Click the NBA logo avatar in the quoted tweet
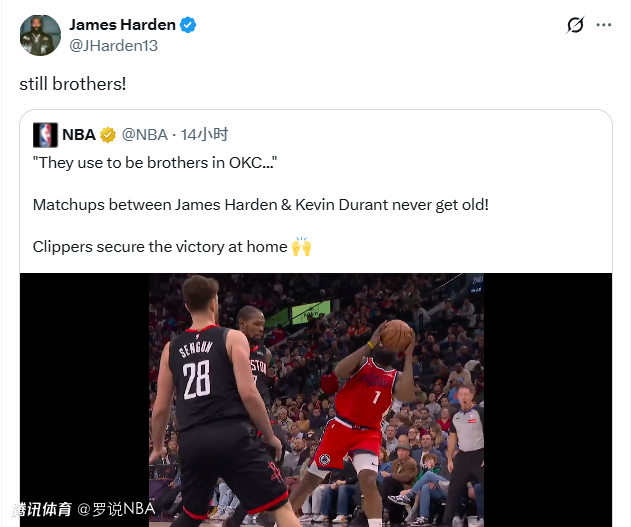631x527 pixels. click(45, 135)
